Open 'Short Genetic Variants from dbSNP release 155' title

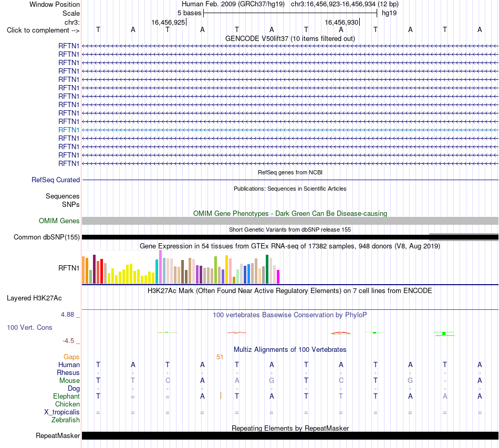click(290, 230)
